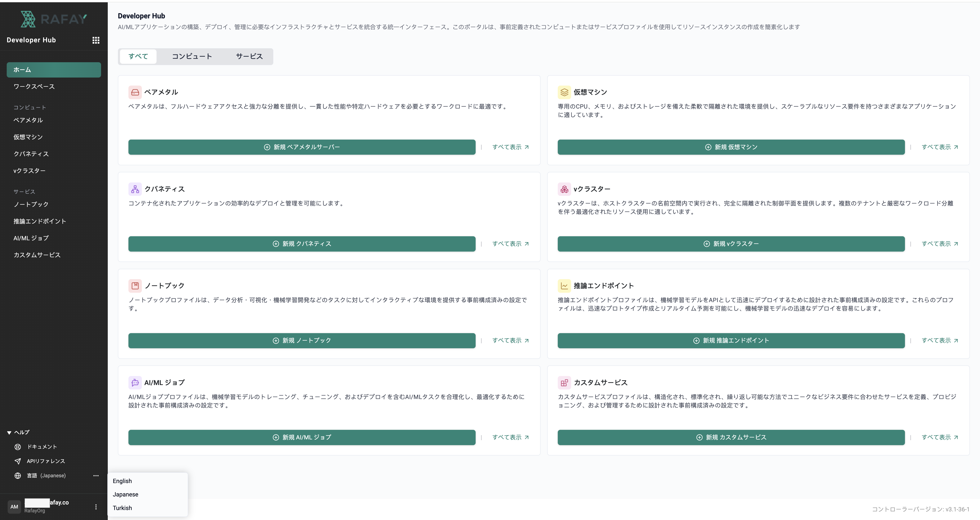Viewport: 980px width, 520px height.
Task: Collapse the ヘルプ section triangle
Action: [9, 433]
